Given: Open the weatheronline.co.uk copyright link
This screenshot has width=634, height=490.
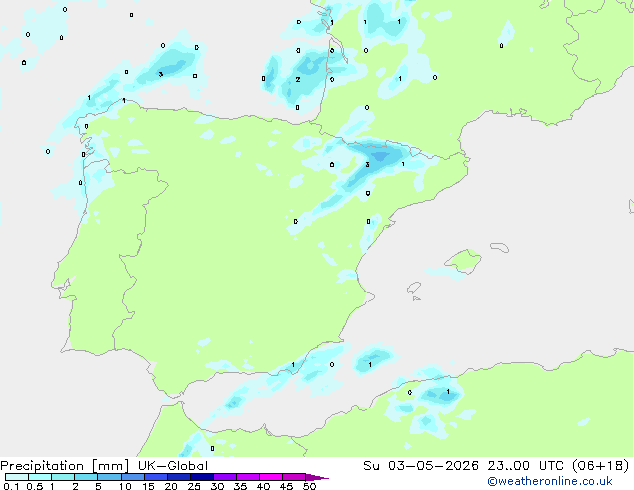Looking at the screenshot, I should (549, 481).
